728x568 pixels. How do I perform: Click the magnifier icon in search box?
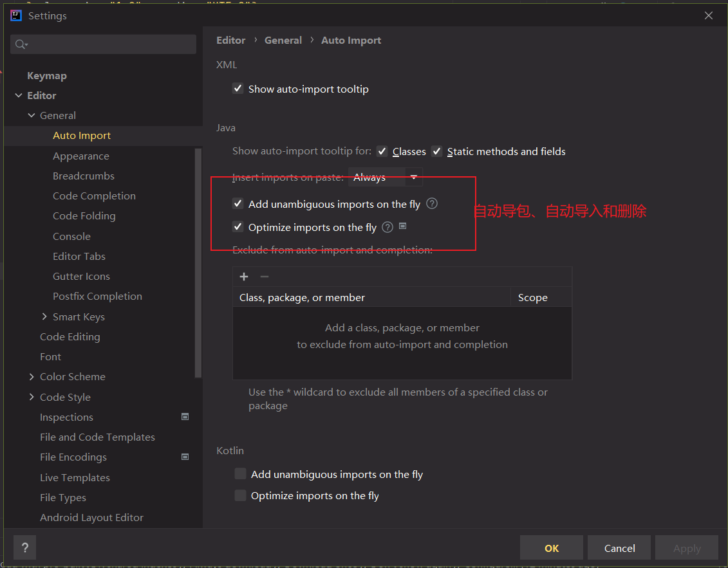click(x=19, y=44)
